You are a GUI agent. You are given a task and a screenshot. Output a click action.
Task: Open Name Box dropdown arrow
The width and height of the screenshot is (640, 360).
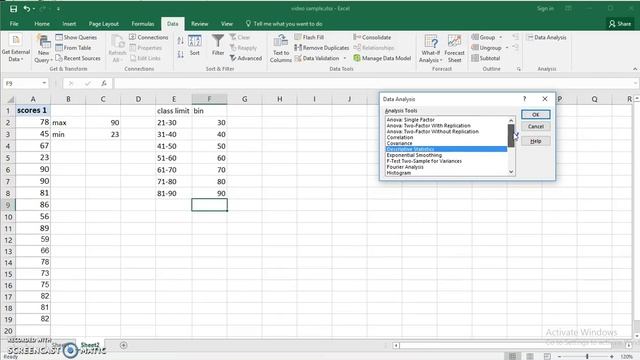point(44,83)
